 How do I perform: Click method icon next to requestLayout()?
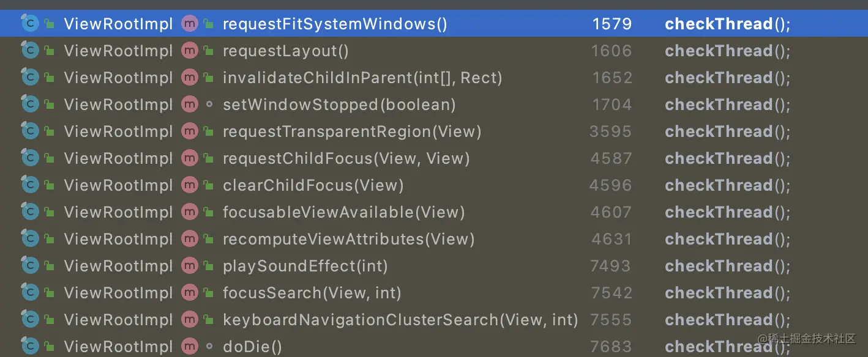pyautogui.click(x=190, y=51)
